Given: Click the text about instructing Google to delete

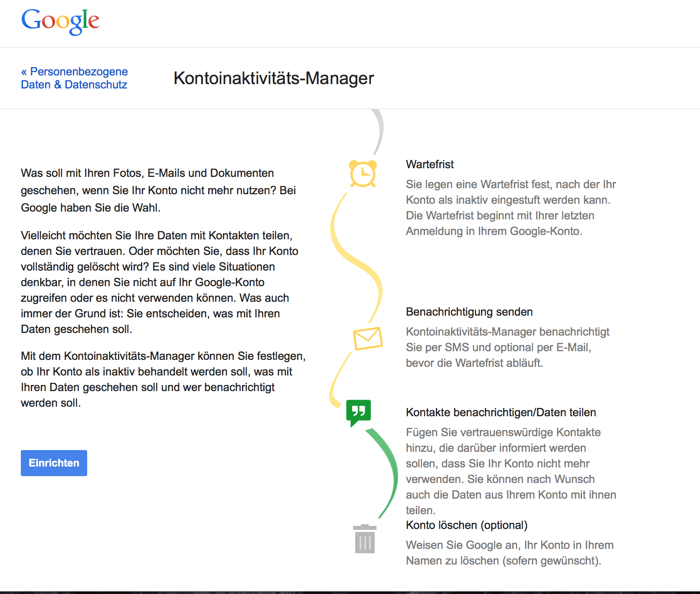Looking at the screenshot, I should [509, 553].
